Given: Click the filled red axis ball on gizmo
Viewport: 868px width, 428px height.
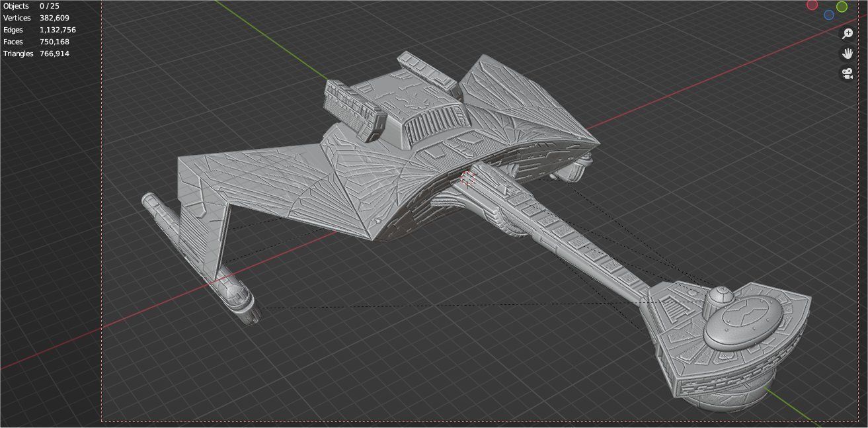Looking at the screenshot, I should point(812,5).
